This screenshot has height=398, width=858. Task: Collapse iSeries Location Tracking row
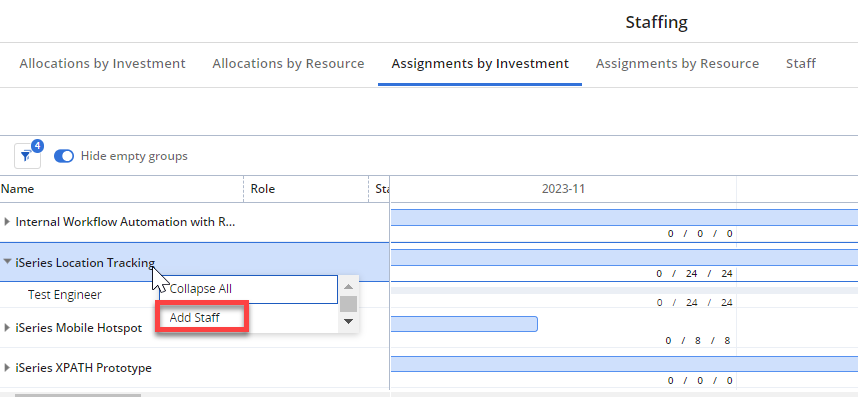point(7,262)
